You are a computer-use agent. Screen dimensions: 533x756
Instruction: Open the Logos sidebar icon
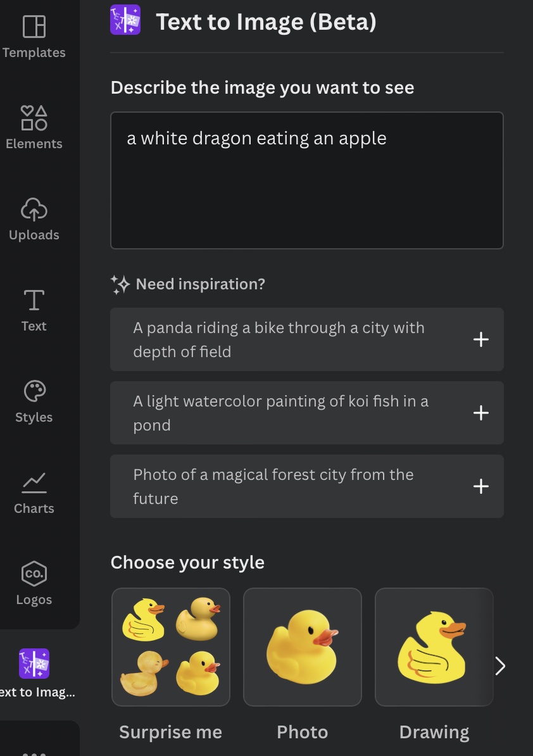tap(34, 574)
